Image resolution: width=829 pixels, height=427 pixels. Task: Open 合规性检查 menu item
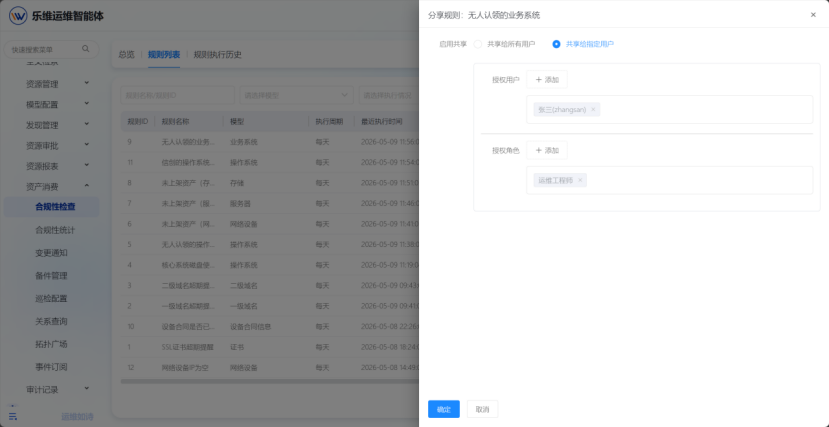pos(52,207)
